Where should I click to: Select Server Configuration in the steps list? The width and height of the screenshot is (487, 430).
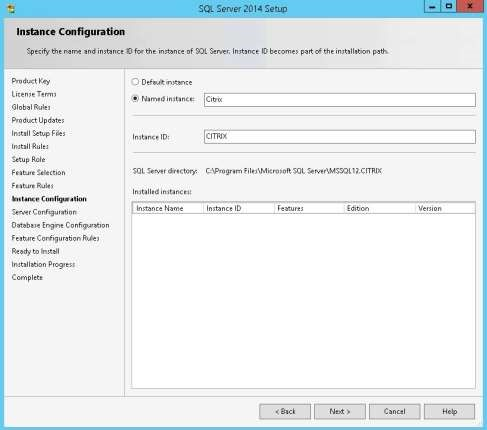[44, 212]
